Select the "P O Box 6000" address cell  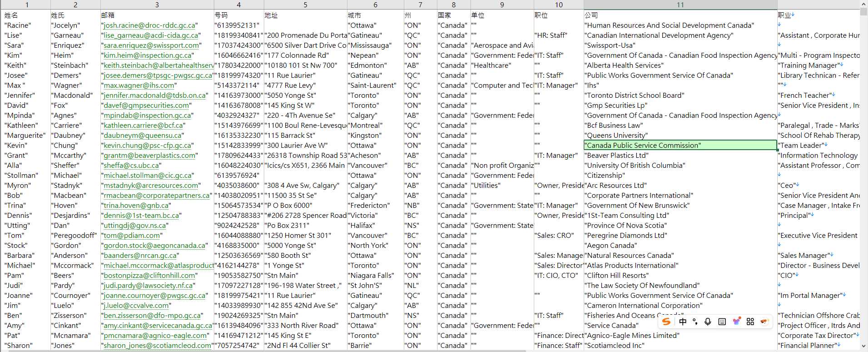pos(305,206)
